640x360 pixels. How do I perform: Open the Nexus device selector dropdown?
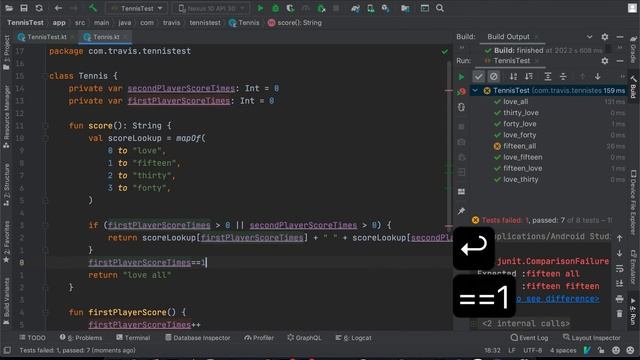pyautogui.click(x=211, y=8)
